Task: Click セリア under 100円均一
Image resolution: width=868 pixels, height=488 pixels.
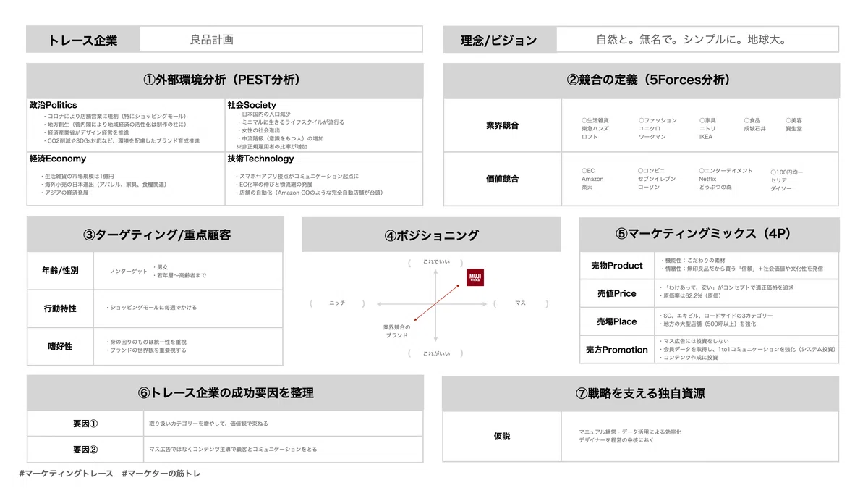Action: 778,180
